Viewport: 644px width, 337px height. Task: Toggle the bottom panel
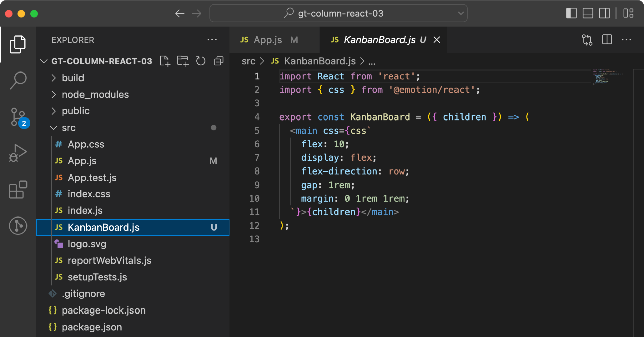coord(588,13)
